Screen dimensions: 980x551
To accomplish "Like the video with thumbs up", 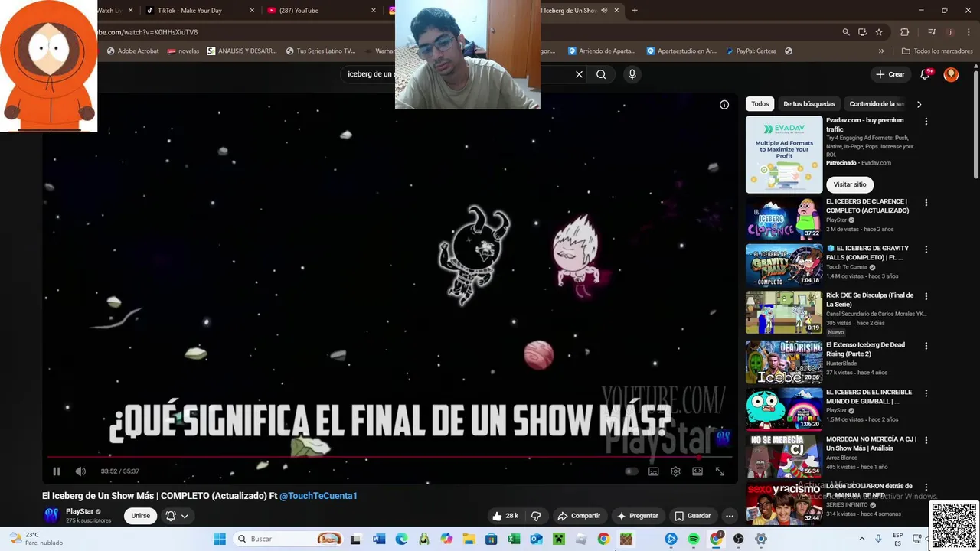I will point(505,516).
